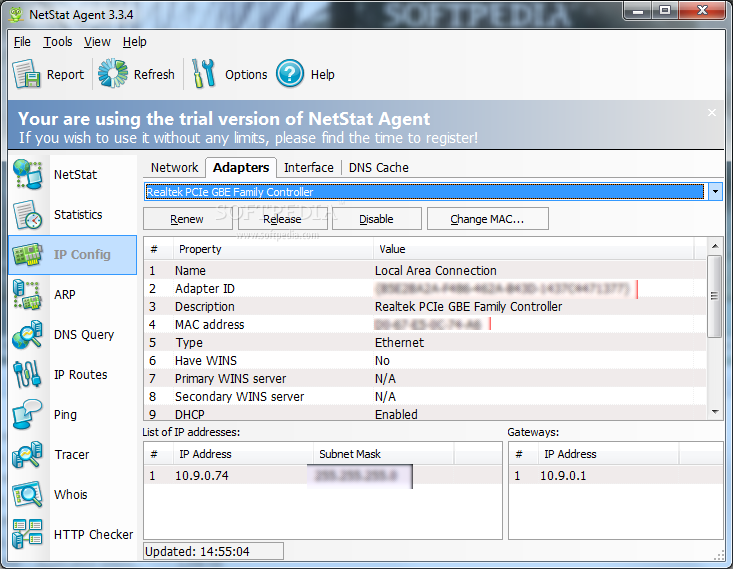This screenshot has height=569, width=733.
Task: Select IP address 10.9.0.74 row
Action: 323,475
